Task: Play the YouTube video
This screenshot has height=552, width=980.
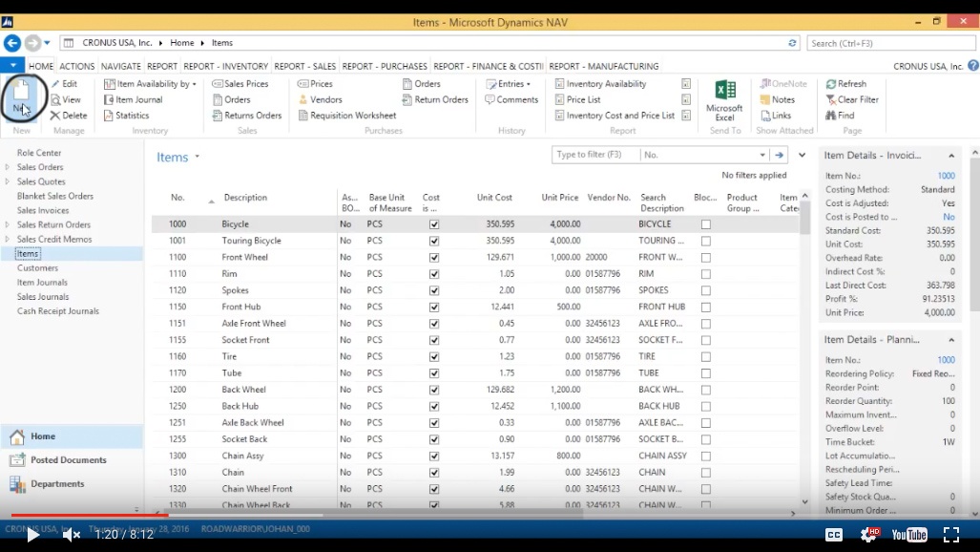Action: click(32, 535)
